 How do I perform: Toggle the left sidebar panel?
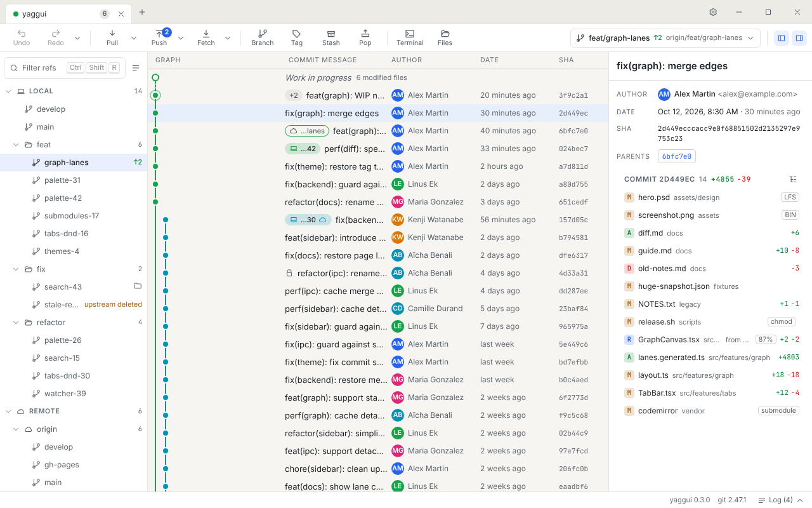782,38
